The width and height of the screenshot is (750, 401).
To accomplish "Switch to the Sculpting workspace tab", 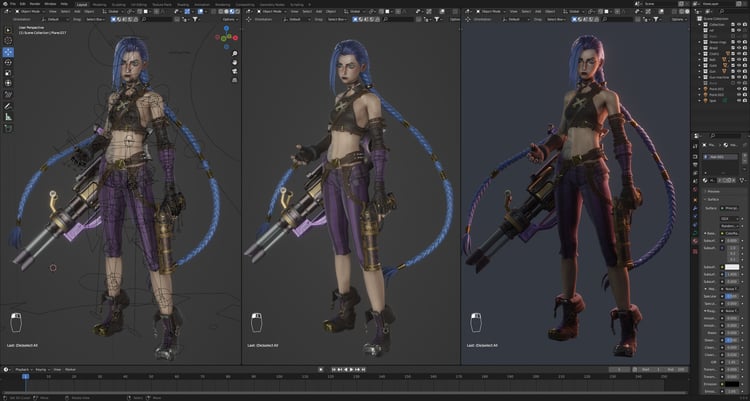I will pos(119,4).
